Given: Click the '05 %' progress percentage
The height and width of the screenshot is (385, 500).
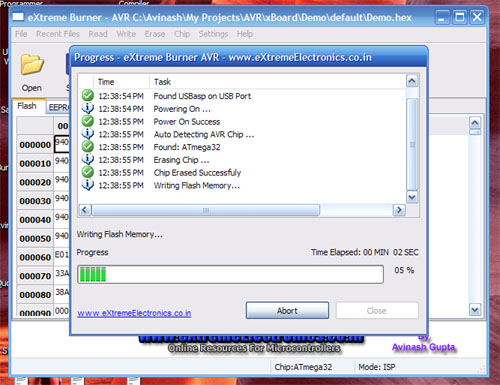Looking at the screenshot, I should tap(404, 270).
